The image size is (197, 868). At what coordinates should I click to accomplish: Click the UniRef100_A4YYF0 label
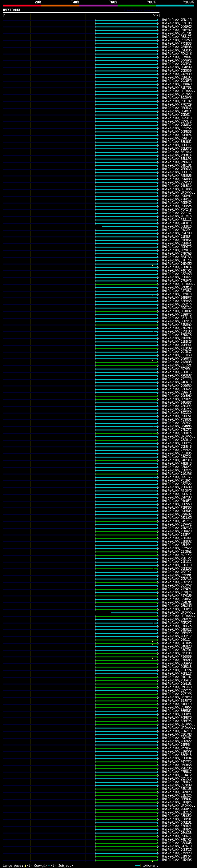pos(177,761)
